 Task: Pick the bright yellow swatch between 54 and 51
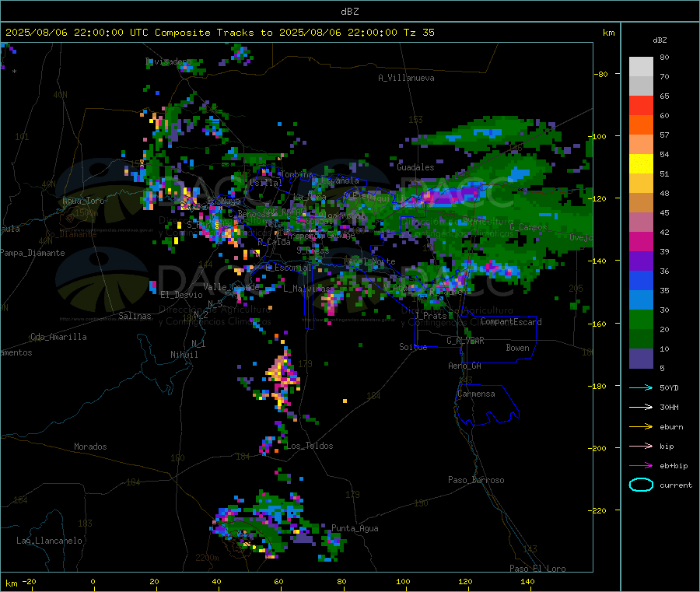(641, 164)
